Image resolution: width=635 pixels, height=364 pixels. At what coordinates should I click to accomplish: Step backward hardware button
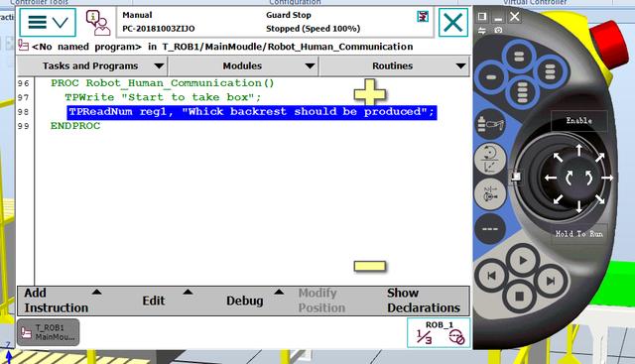click(x=492, y=276)
